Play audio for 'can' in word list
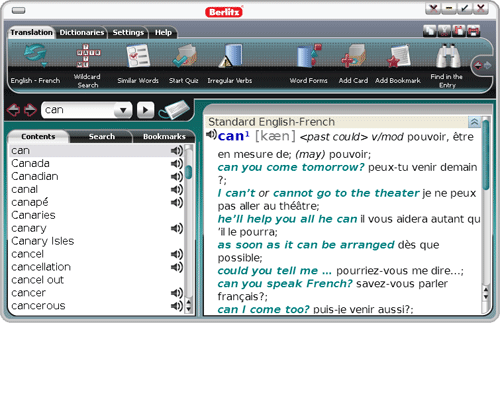 pos(177,151)
